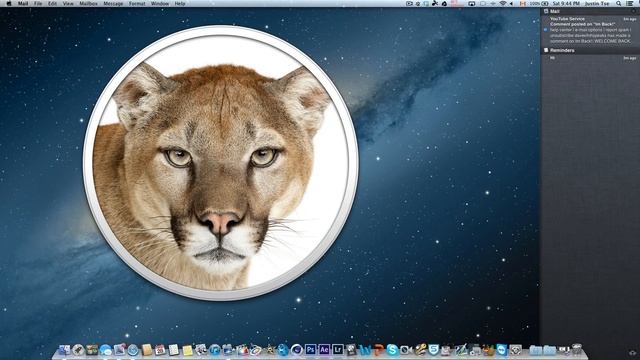This screenshot has height=360, width=640.
Task: Open battery status in menu bar
Action: point(539,3)
